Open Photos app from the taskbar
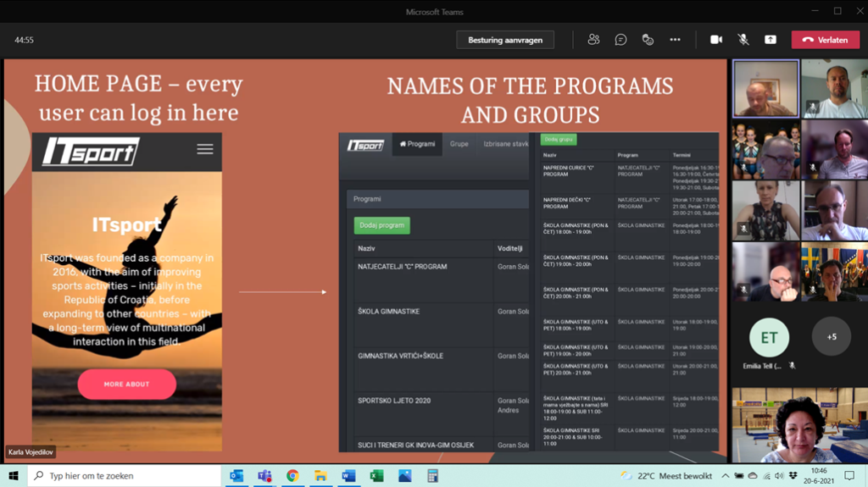 404,475
